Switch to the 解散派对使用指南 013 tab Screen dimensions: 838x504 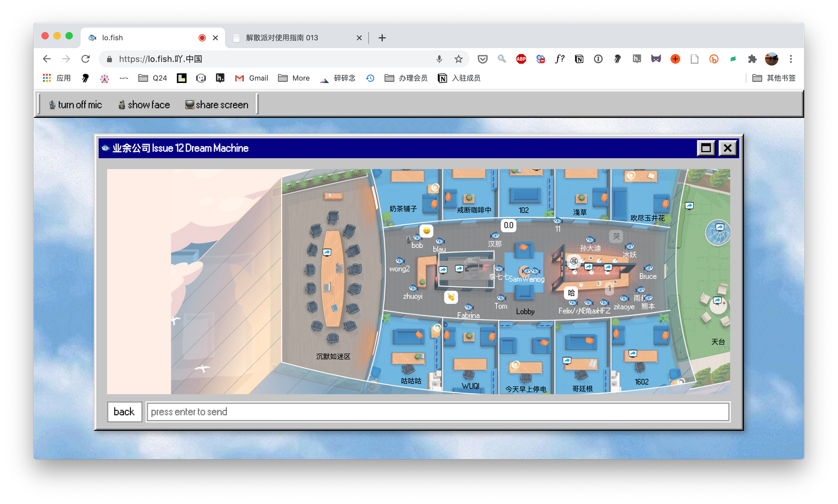click(282, 38)
